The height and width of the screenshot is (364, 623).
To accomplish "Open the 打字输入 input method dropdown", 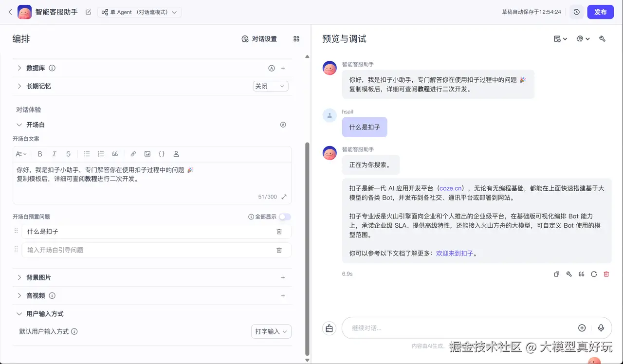I will pos(271,331).
